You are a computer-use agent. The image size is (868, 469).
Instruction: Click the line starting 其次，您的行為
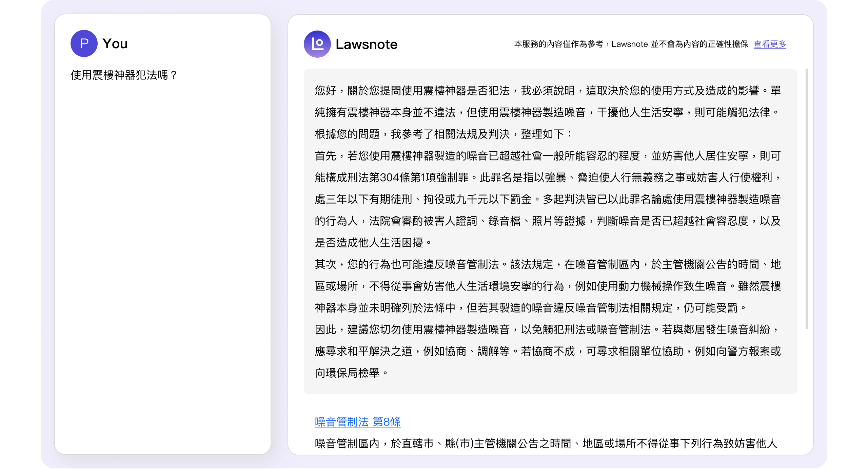pos(547,264)
